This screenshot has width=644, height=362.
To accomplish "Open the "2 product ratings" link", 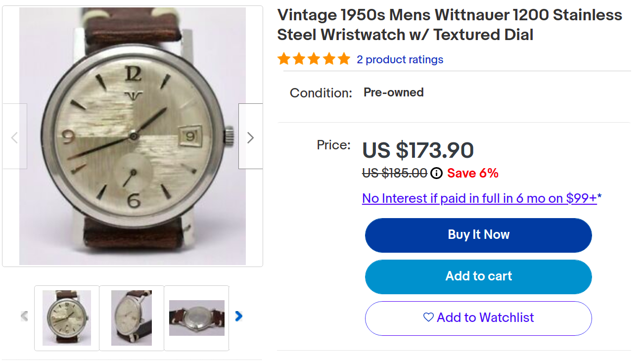I will [x=400, y=59].
